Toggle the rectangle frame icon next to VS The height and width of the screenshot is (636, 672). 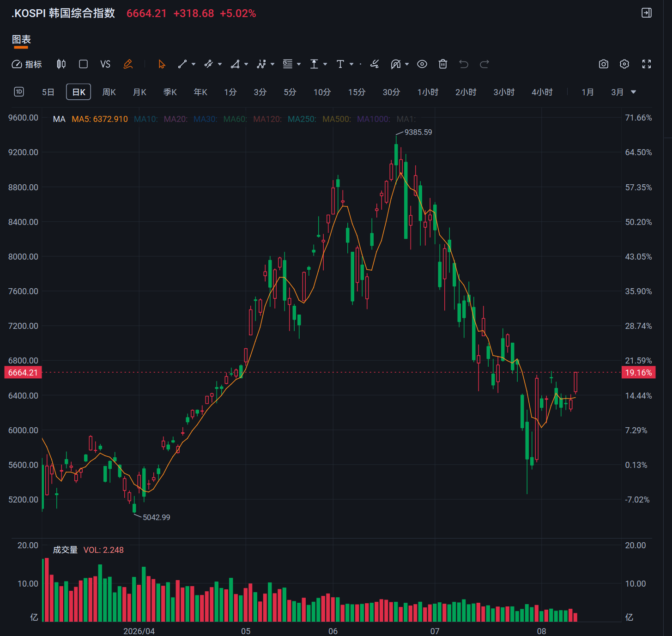pos(84,64)
